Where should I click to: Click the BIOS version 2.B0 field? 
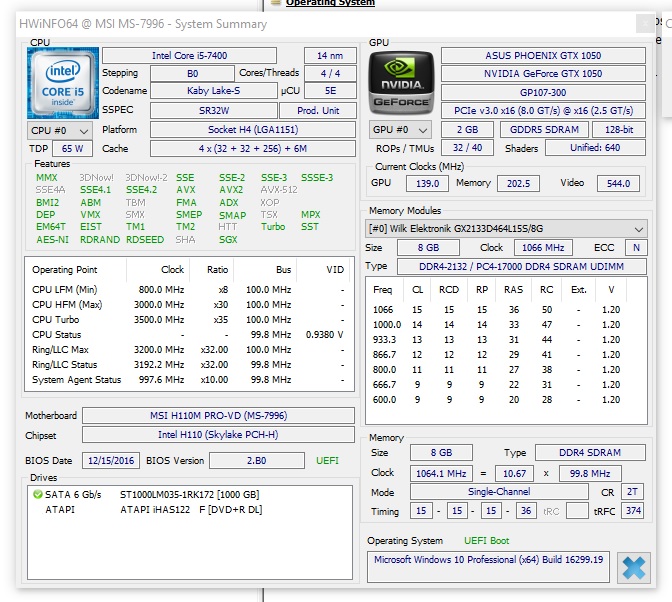point(256,461)
